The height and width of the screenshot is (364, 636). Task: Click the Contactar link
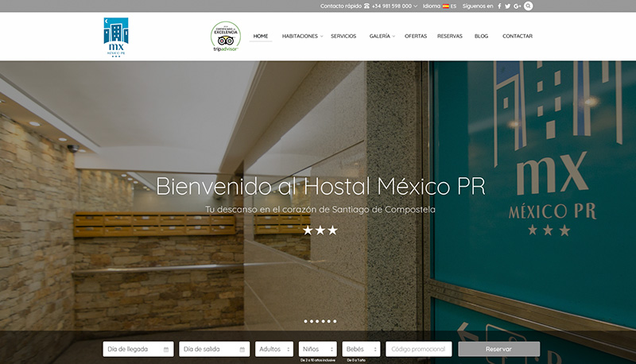coord(518,36)
